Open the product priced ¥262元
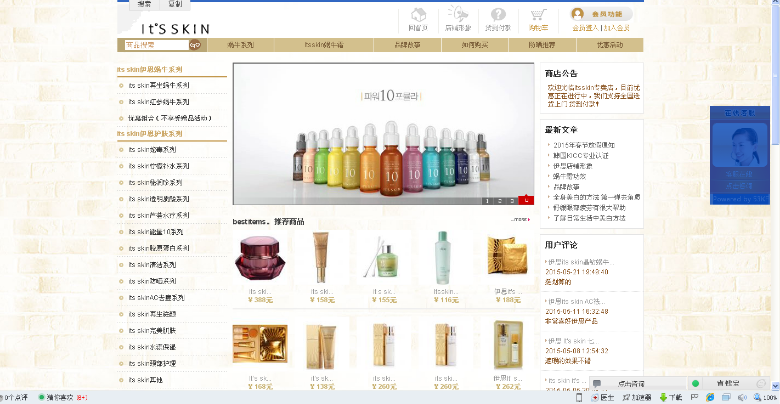The height and width of the screenshot is (404, 780). coord(507,345)
